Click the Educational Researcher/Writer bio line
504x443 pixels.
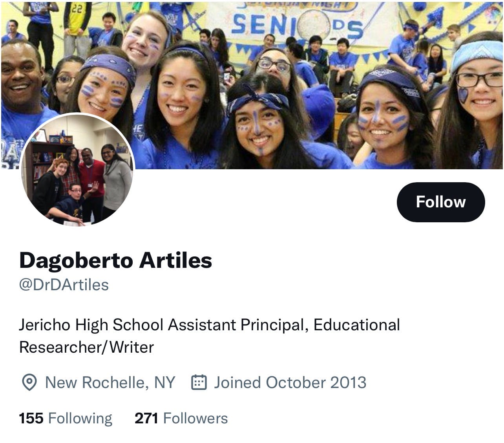pos(210,336)
